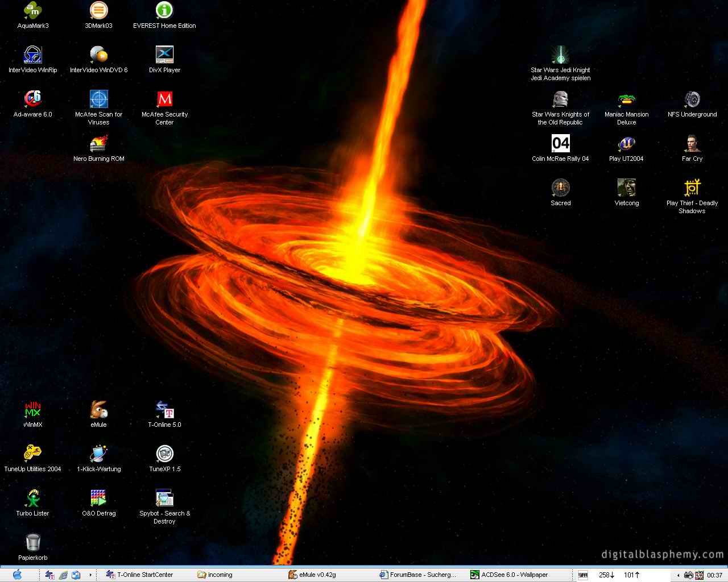
Task: Open the Apple-logo start button
Action: pyautogui.click(x=17, y=575)
